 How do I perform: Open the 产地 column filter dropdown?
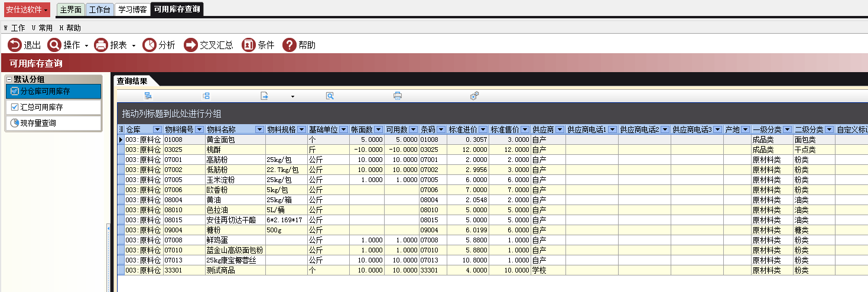pos(745,129)
